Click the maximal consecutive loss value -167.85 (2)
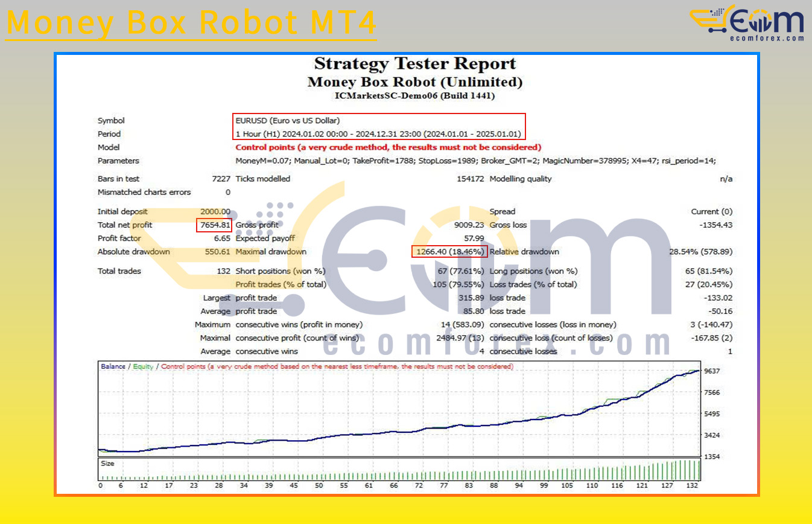Viewport: 812px width, 524px height. (712, 338)
